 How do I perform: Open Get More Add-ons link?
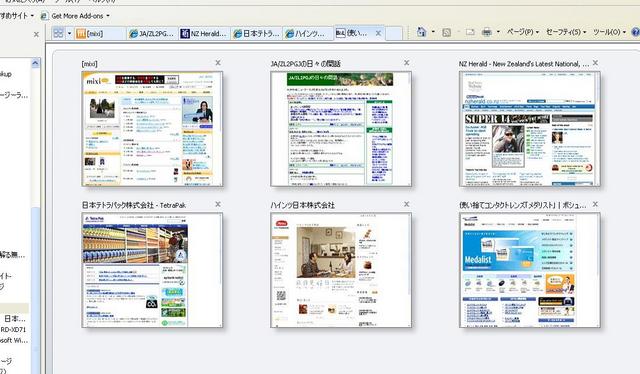pos(73,16)
